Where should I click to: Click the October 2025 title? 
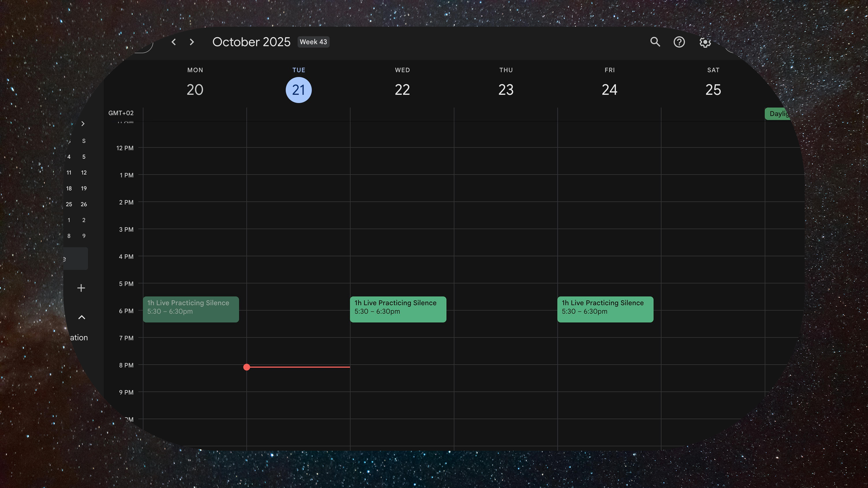click(x=251, y=42)
